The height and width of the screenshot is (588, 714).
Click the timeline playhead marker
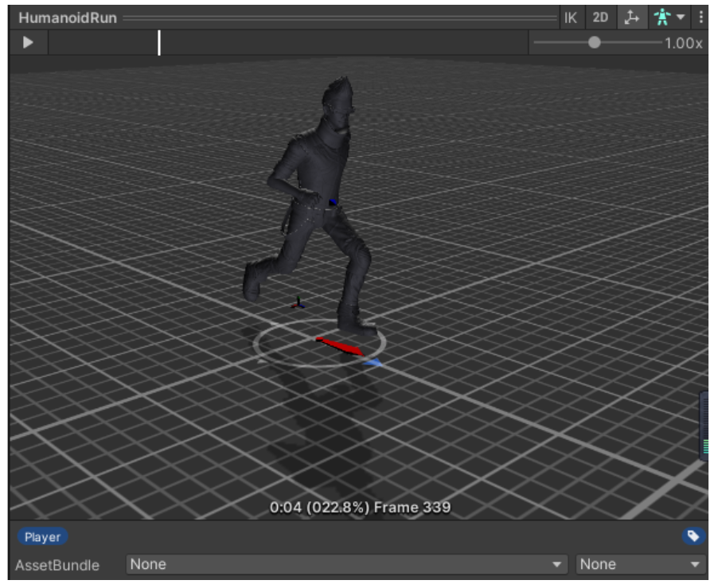(x=159, y=43)
